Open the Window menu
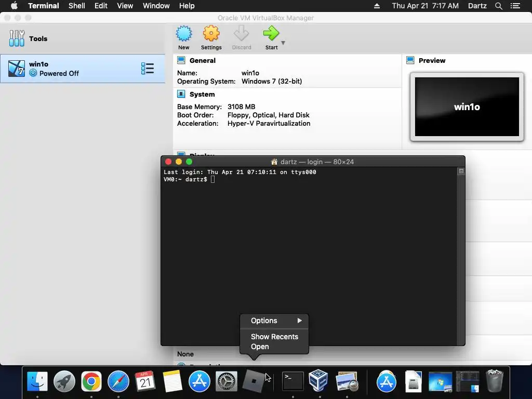This screenshot has width=532, height=399. [x=156, y=6]
